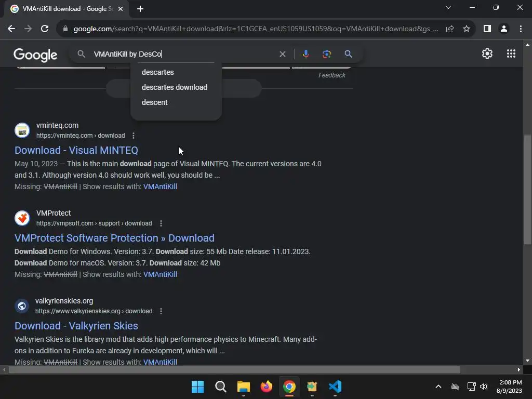Reload the current Google page

click(x=45, y=29)
